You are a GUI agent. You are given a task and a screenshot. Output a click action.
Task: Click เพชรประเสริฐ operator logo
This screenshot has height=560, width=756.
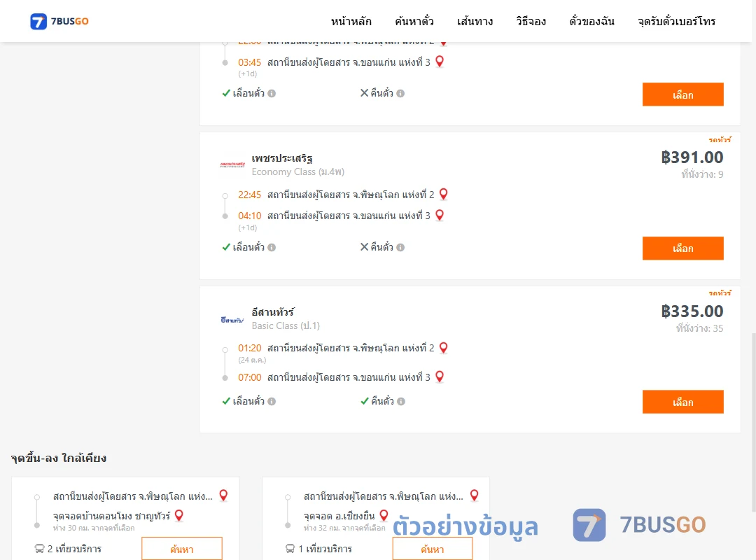point(232,164)
